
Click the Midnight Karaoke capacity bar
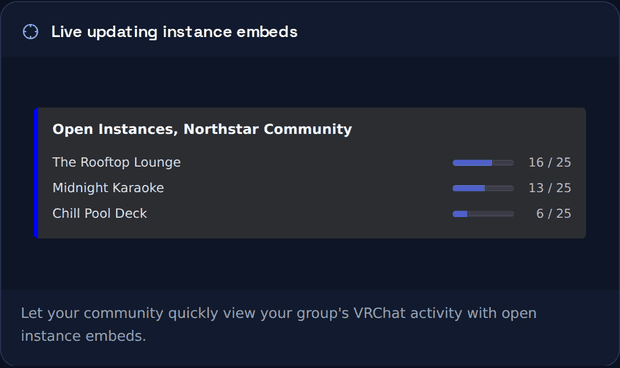tap(483, 189)
